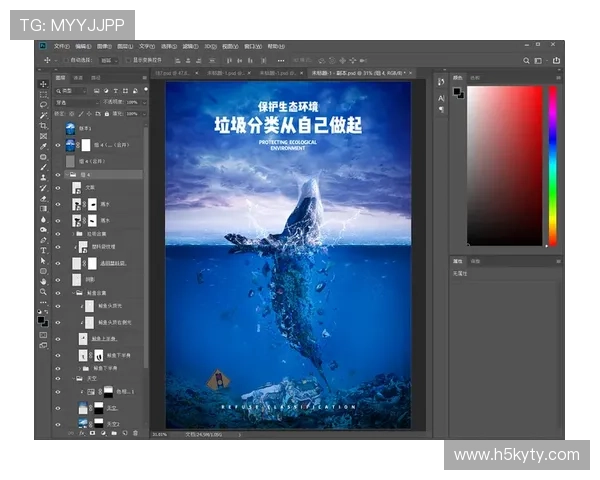The height and width of the screenshot is (480, 600).
Task: Open the Character panel icon in the collapsed dock
Action: pyautogui.click(x=441, y=98)
